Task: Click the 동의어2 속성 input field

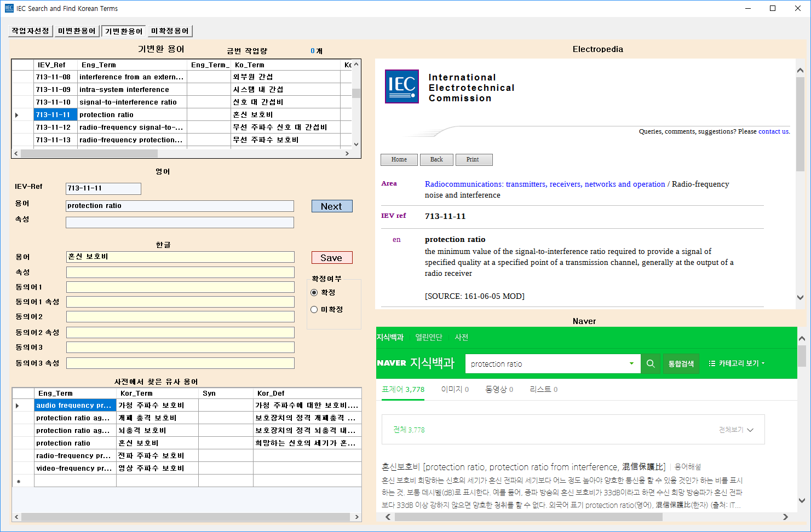Action: [180, 333]
